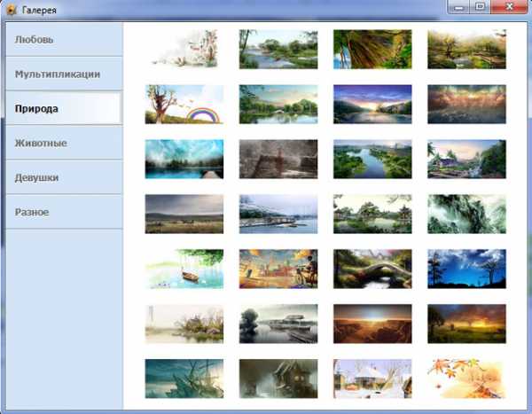Open the Разное category
The height and width of the screenshot is (414, 532).
(x=64, y=212)
